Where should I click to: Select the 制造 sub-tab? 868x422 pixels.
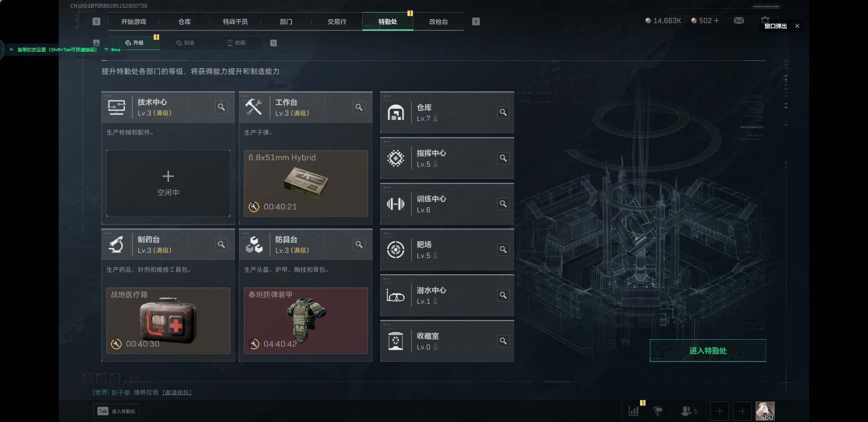(185, 43)
